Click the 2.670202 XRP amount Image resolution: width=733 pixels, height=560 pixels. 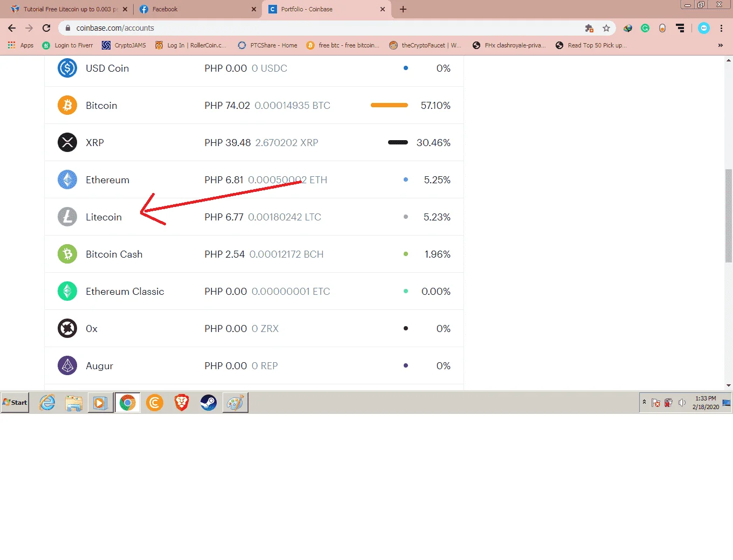pyautogui.click(x=287, y=143)
